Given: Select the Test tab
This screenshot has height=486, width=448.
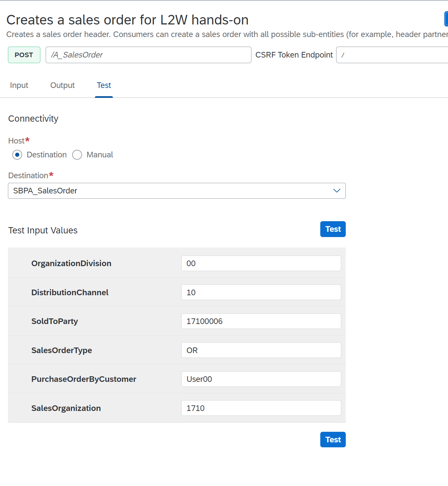Looking at the screenshot, I should 104,85.
